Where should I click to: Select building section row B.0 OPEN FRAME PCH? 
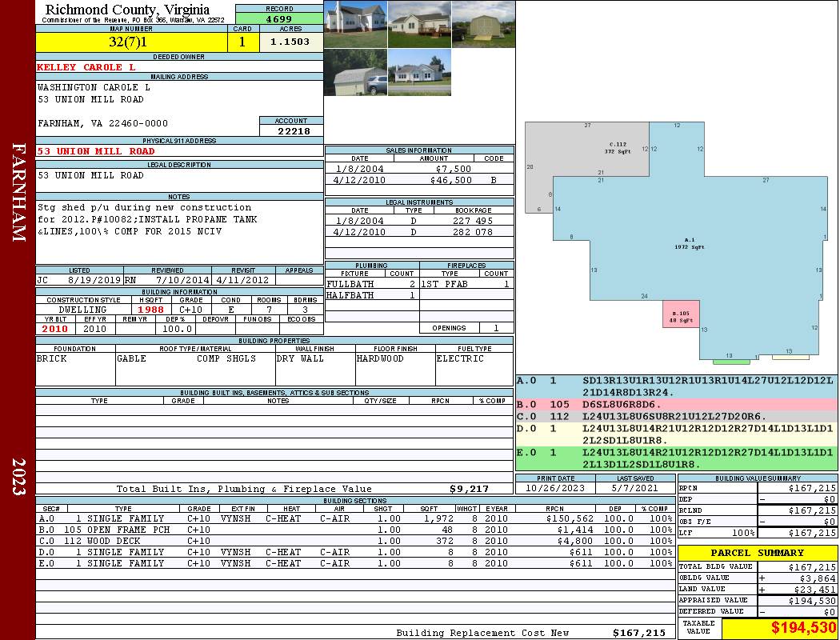click(x=355, y=530)
